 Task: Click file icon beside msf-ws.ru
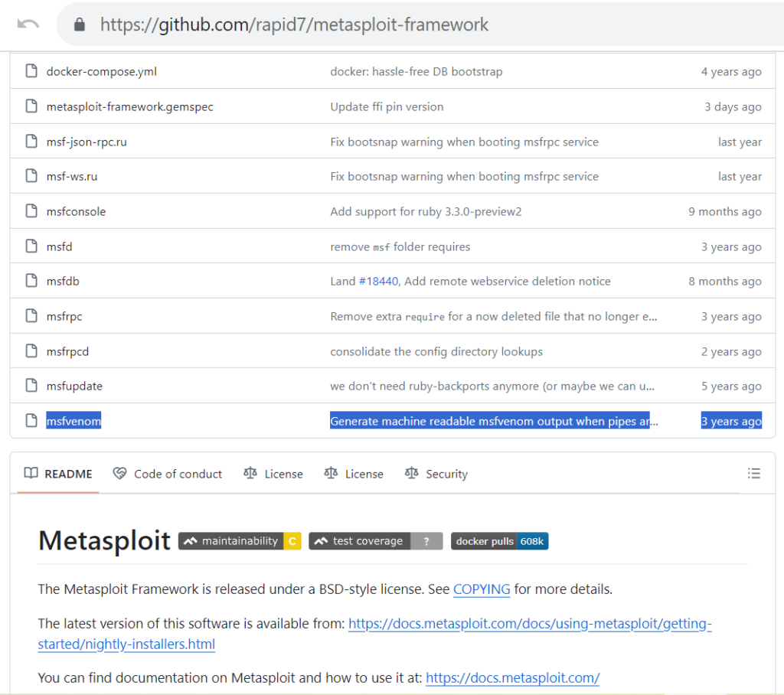[31, 176]
